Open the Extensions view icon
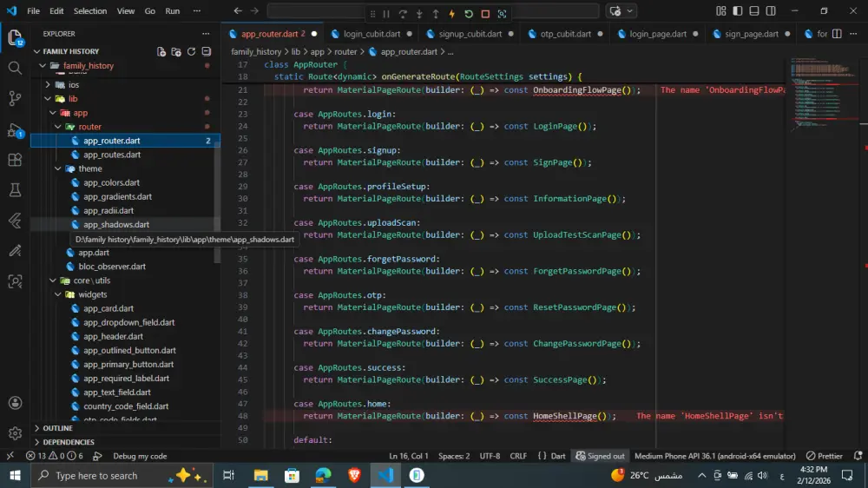 point(15,160)
